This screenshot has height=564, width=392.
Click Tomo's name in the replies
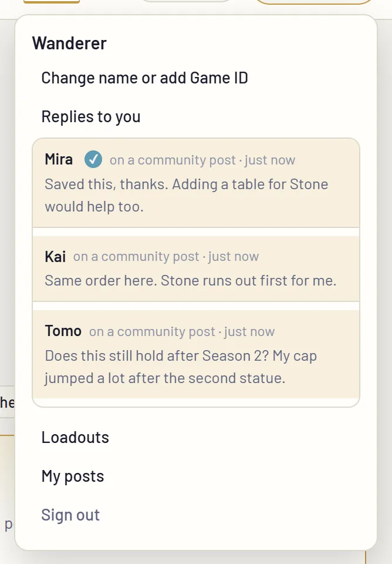pos(63,331)
